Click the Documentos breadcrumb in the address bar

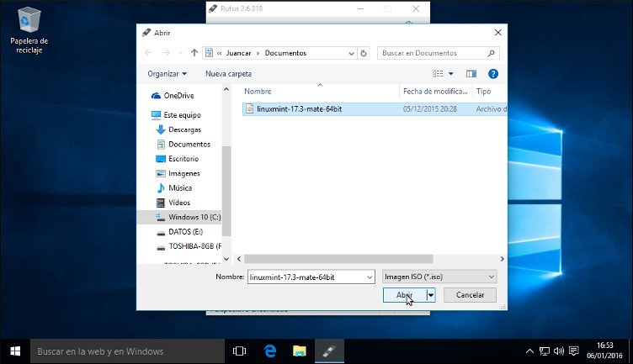click(285, 53)
